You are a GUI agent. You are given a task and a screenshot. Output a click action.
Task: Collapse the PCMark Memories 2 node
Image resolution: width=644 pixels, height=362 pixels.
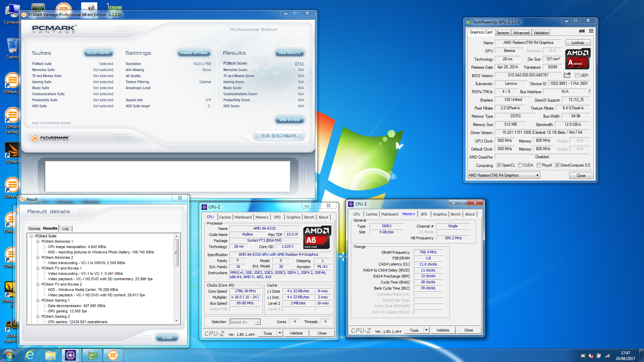(x=38, y=257)
